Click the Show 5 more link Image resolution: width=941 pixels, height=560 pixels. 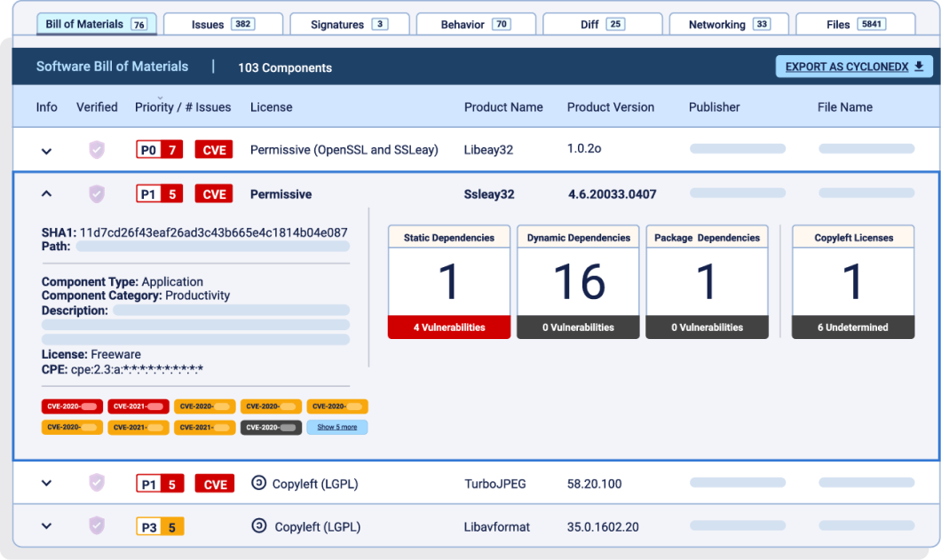click(x=336, y=427)
